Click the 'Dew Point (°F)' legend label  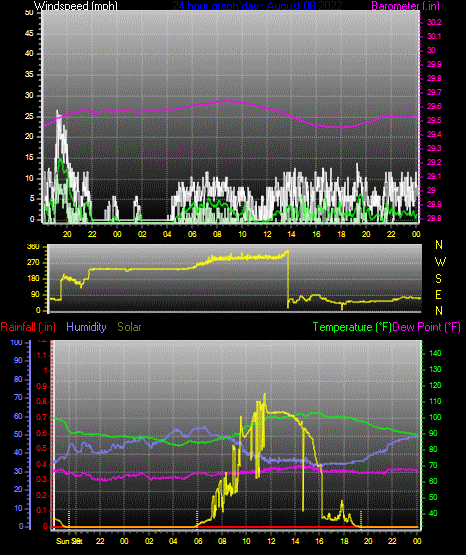pyautogui.click(x=426, y=327)
